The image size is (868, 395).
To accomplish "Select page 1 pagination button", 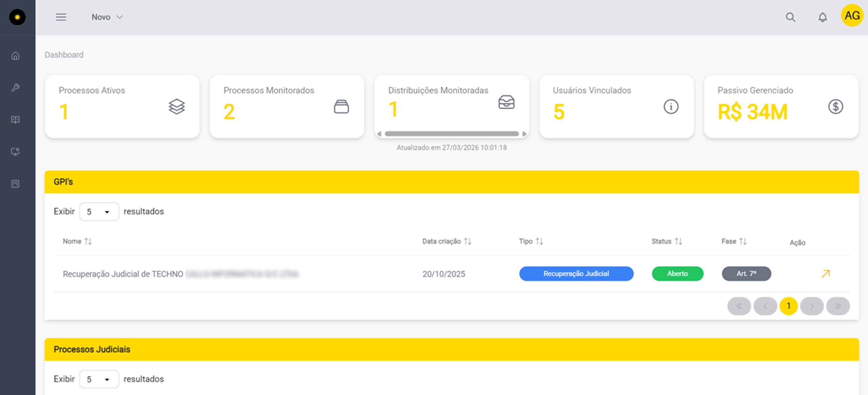I will (x=788, y=306).
